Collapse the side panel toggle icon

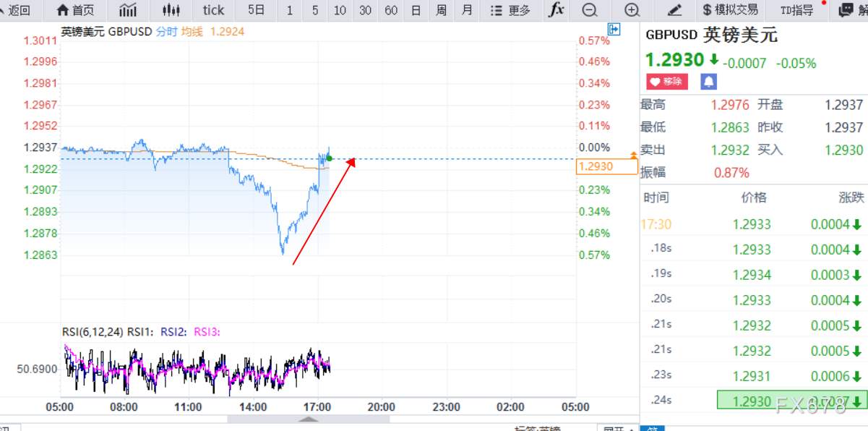tap(614, 29)
